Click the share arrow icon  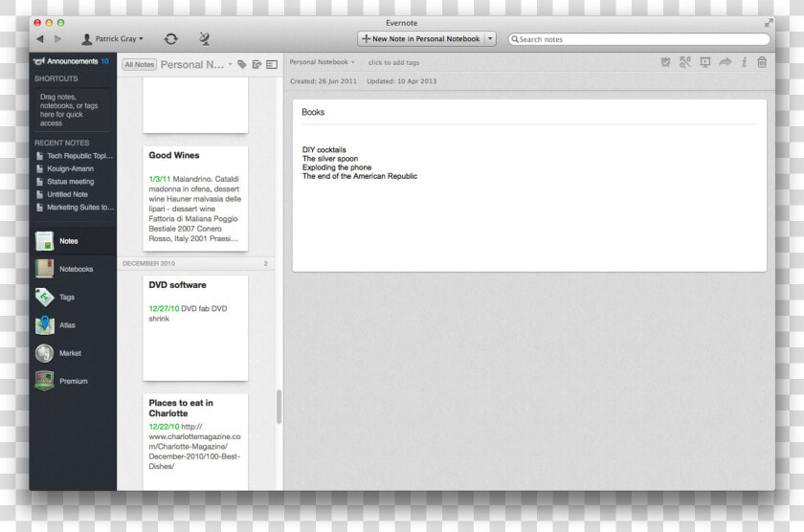coord(726,62)
